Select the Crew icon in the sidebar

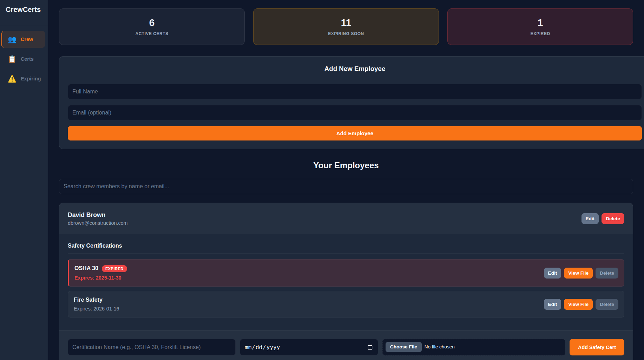(x=12, y=39)
